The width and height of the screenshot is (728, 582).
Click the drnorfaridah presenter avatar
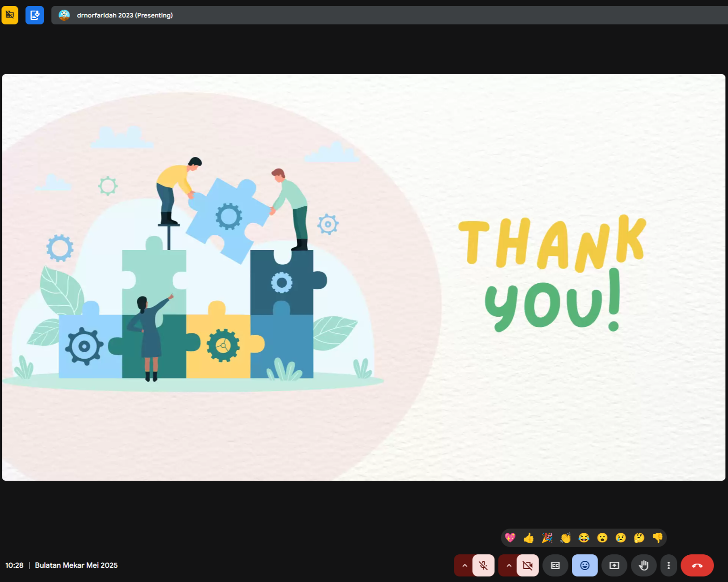pyautogui.click(x=64, y=15)
